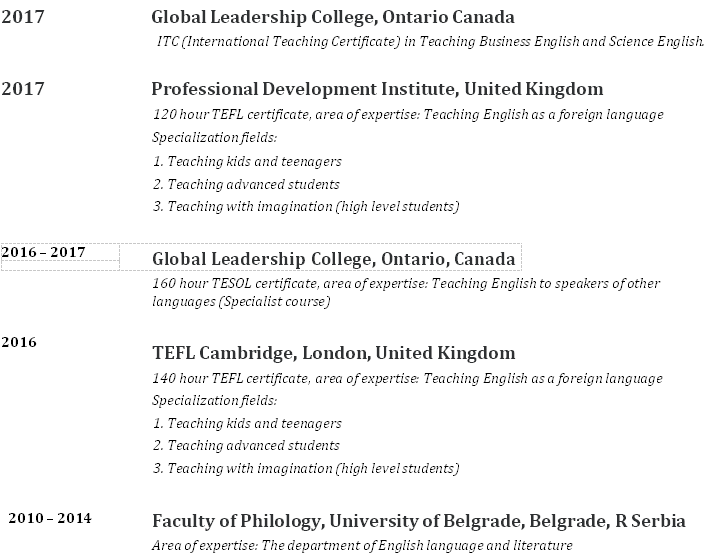Click the standalone 2016 year label
This screenshot has width=711, height=553.
click(x=19, y=342)
